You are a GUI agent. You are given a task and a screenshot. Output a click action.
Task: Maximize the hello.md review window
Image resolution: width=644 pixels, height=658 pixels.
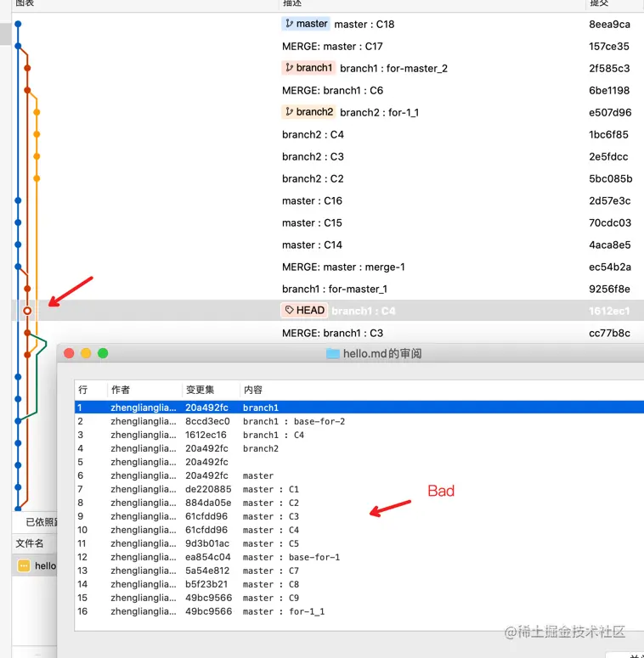click(103, 353)
